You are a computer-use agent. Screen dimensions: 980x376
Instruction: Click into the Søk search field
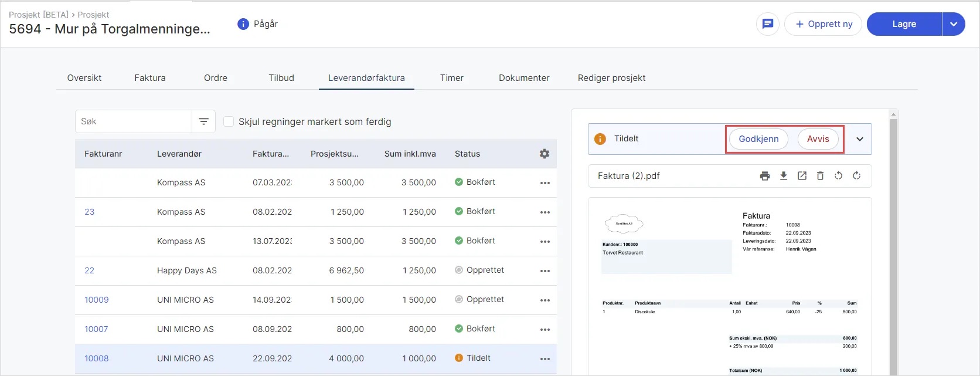(134, 121)
